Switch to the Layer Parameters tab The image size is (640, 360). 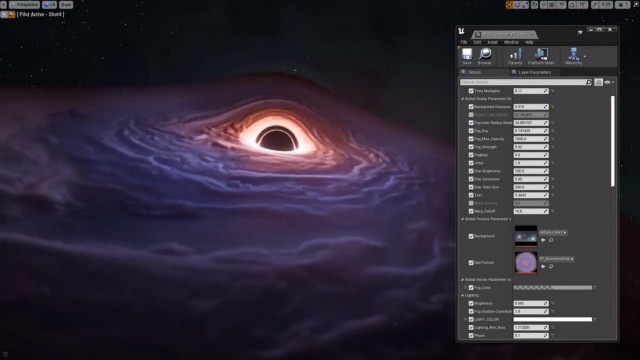[534, 72]
